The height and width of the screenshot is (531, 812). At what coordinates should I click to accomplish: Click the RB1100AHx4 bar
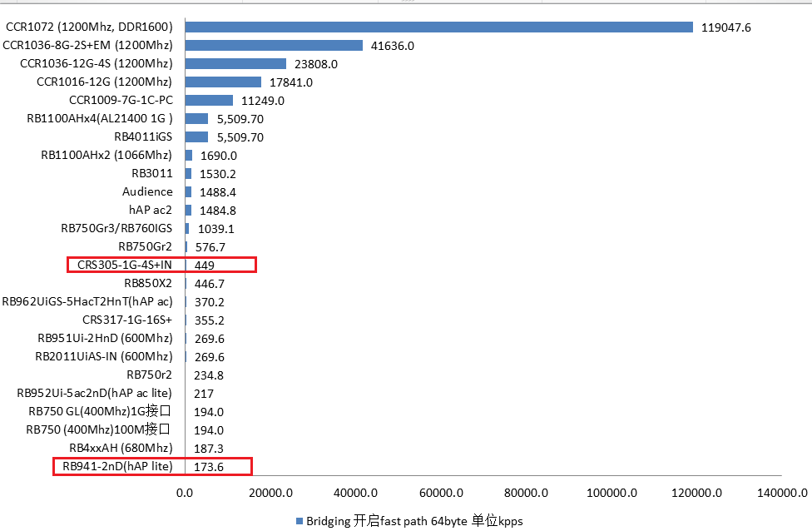[196, 119]
